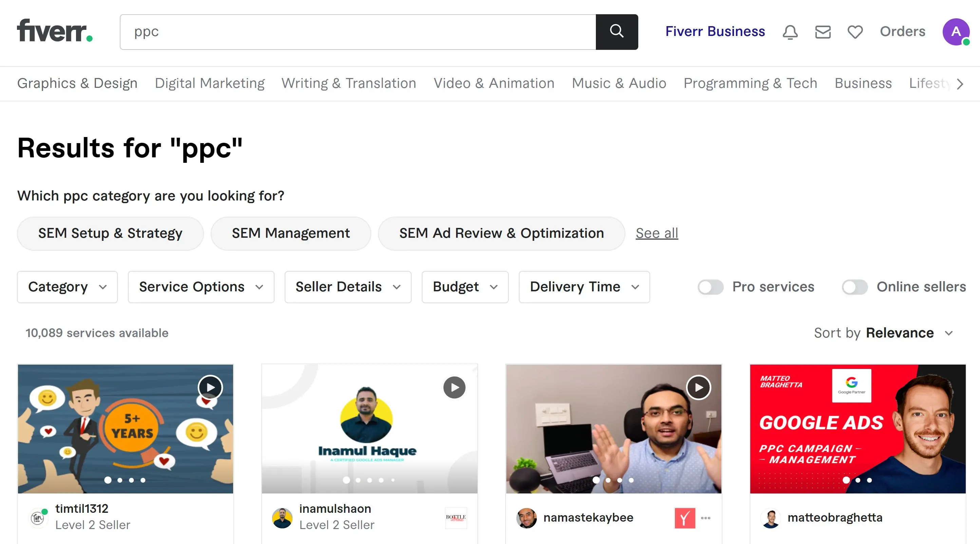Open timtil1312 gig thumbnail

click(x=125, y=429)
